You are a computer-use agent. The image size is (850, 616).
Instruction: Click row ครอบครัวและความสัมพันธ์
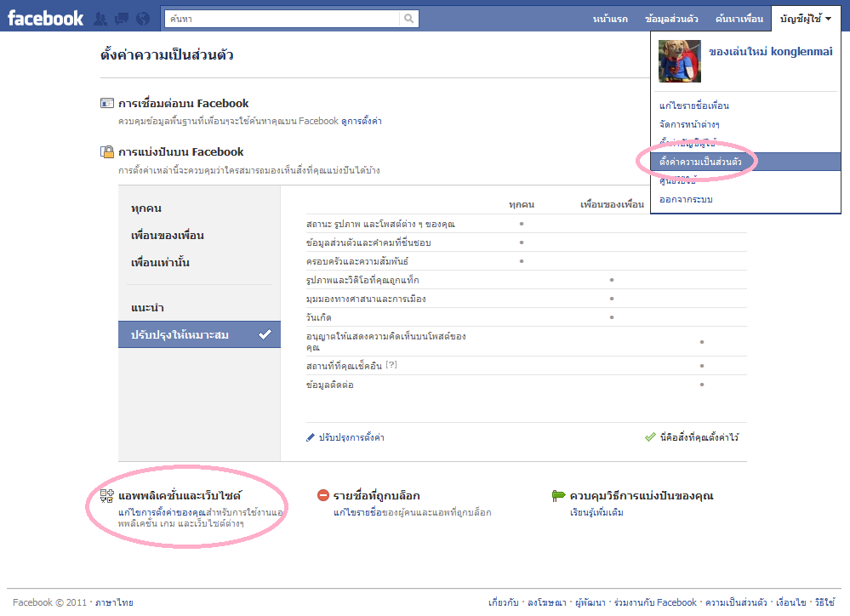tap(527, 261)
